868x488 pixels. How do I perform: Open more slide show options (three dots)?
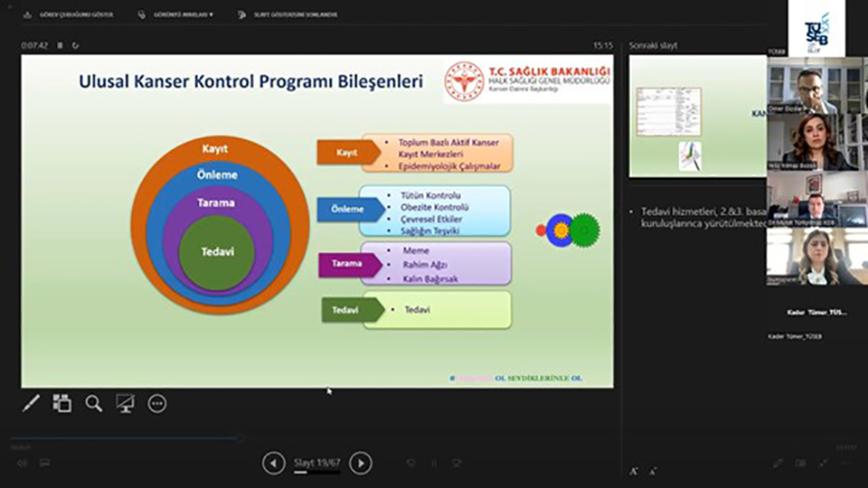tap(157, 403)
